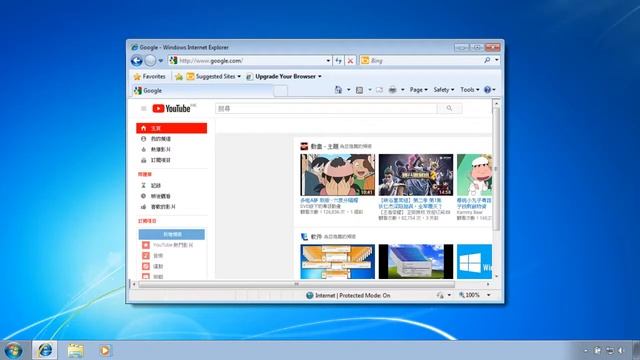Click the Windows Start orb

coord(13,351)
